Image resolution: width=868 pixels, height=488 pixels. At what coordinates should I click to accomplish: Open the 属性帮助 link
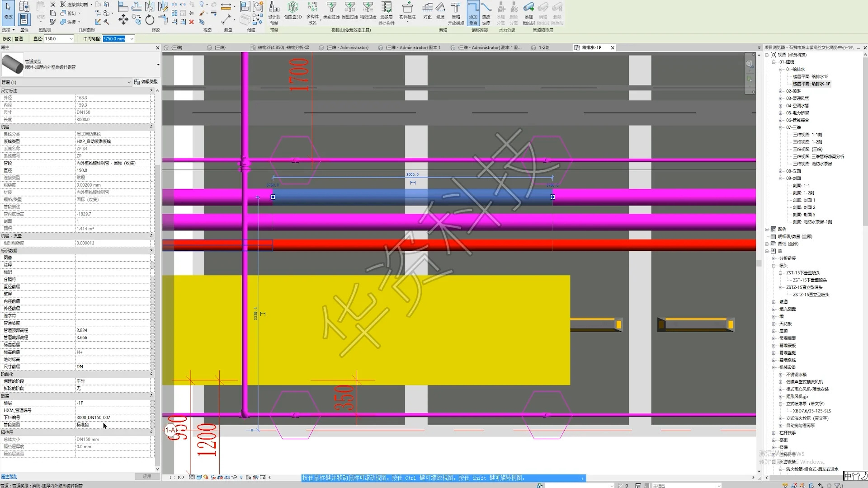click(x=9, y=476)
